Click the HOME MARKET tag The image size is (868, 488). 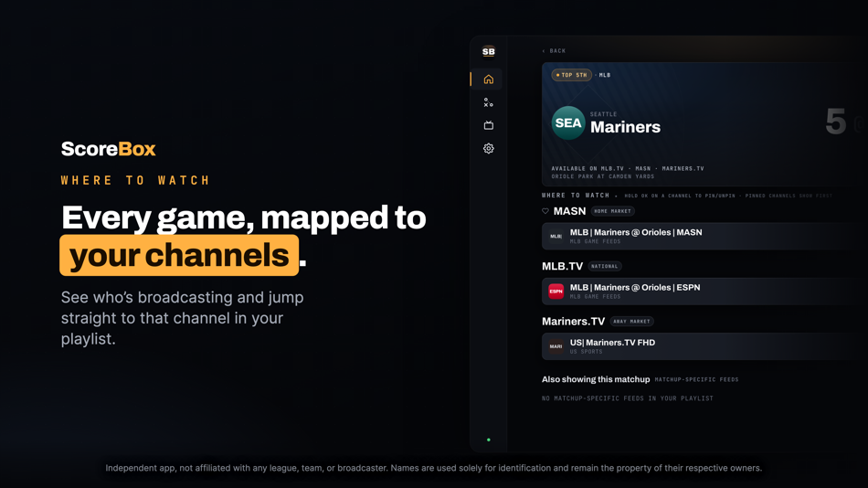612,211
